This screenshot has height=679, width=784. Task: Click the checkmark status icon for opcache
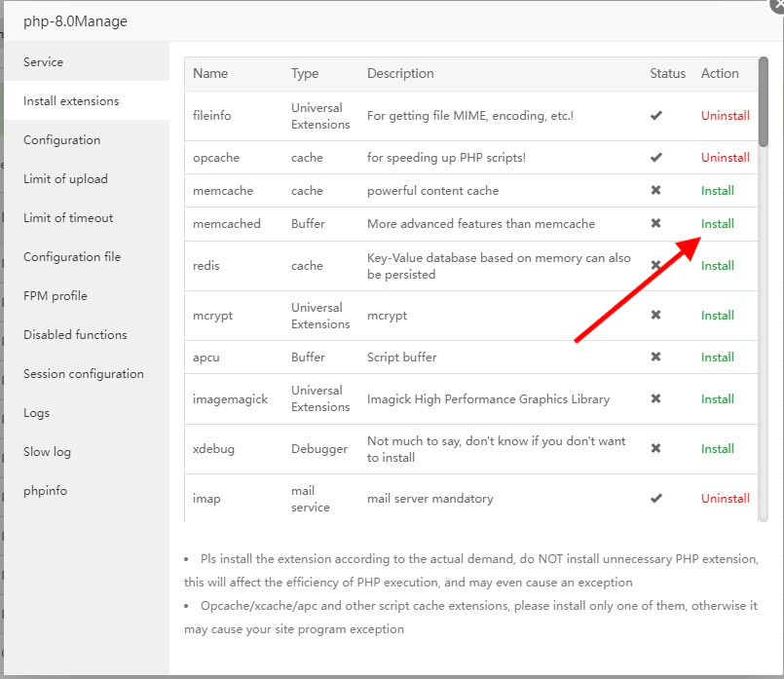click(x=656, y=158)
